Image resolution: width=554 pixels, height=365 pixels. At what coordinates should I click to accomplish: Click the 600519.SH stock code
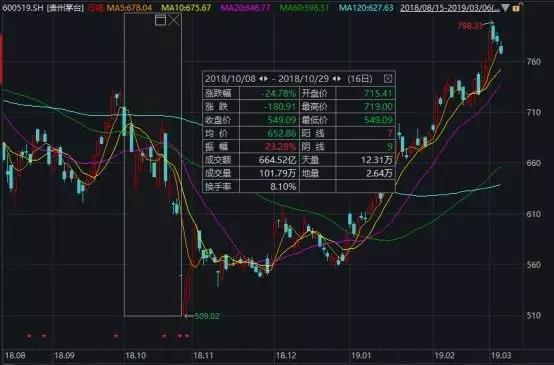(22, 7)
